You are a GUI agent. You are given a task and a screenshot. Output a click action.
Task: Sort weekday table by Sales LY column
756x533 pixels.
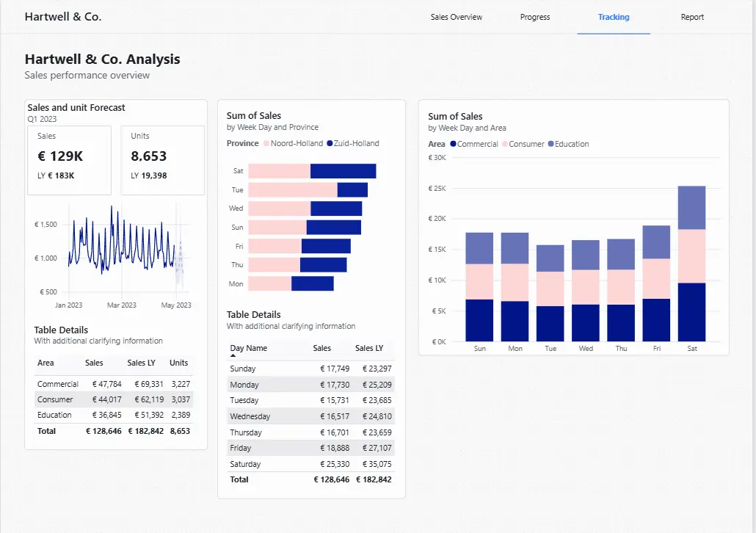click(369, 348)
